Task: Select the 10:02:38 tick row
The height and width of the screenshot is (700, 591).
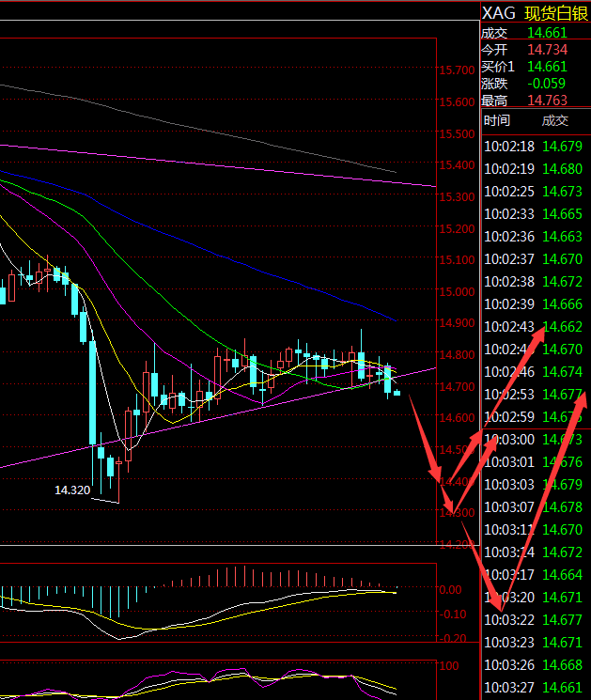Action: pyautogui.click(x=534, y=282)
